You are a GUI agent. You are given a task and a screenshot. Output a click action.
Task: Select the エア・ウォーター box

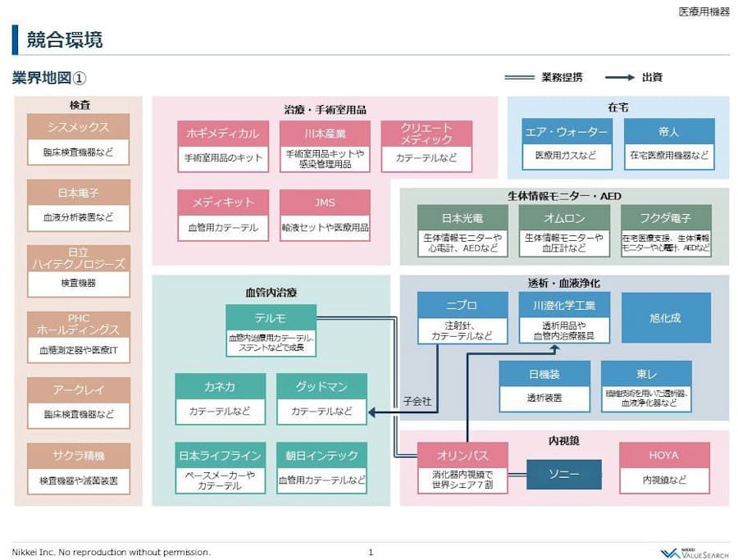[x=565, y=132]
